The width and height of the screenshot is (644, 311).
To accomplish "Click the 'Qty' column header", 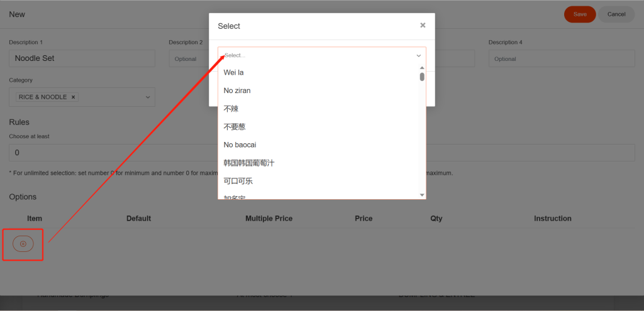I will tap(436, 219).
